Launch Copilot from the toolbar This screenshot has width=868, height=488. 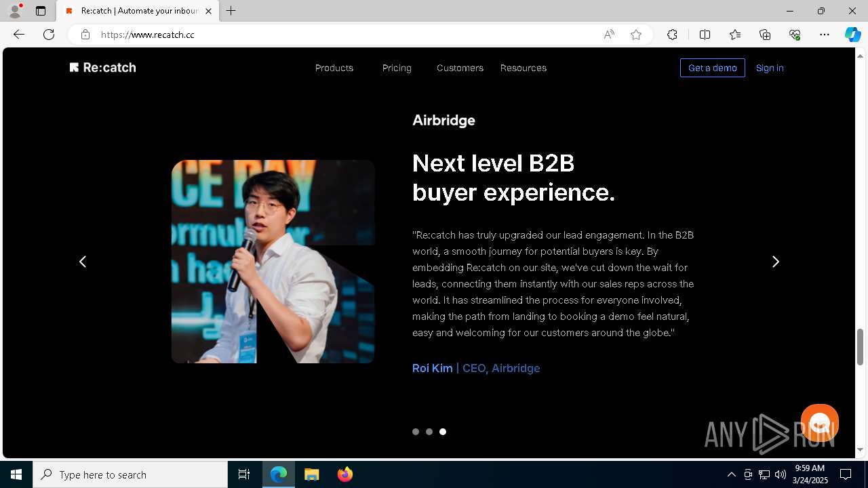click(x=852, y=35)
